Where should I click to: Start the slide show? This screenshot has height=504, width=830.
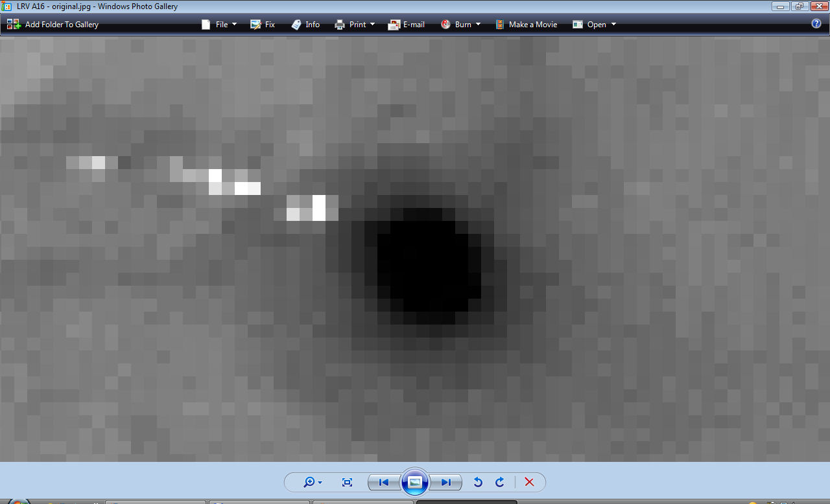click(x=415, y=482)
